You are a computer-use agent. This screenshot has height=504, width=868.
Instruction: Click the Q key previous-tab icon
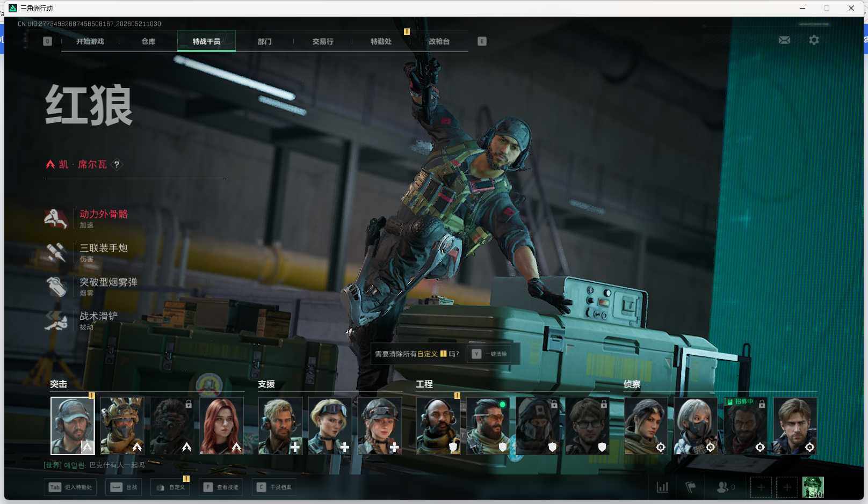click(x=47, y=41)
